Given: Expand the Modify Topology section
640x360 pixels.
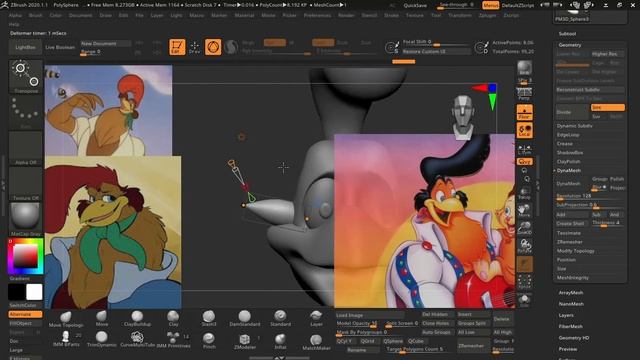Looking at the screenshot, I should pos(576,251).
